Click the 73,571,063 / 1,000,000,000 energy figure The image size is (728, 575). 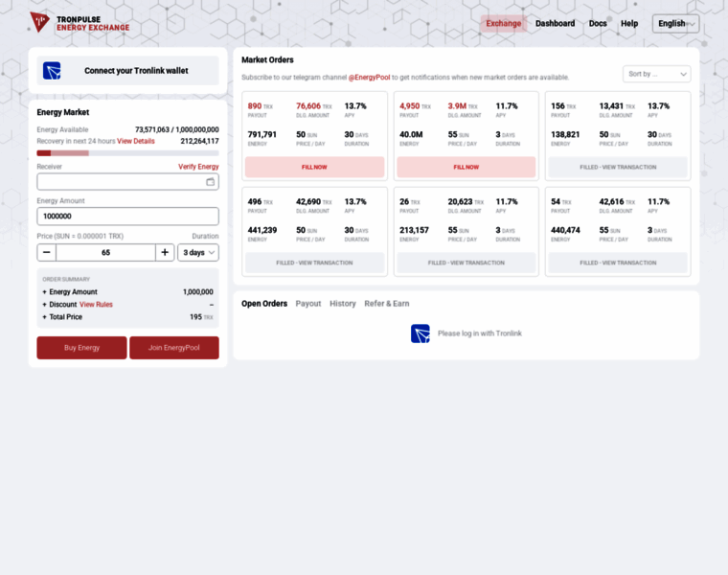tap(177, 129)
